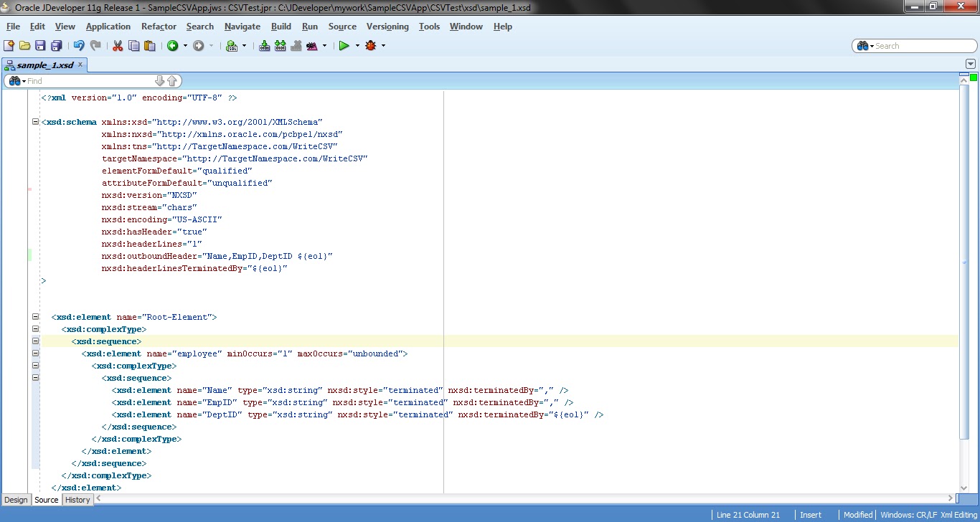This screenshot has width=980, height=522.
Task: Open a file using the Open folder icon
Action: 24,45
